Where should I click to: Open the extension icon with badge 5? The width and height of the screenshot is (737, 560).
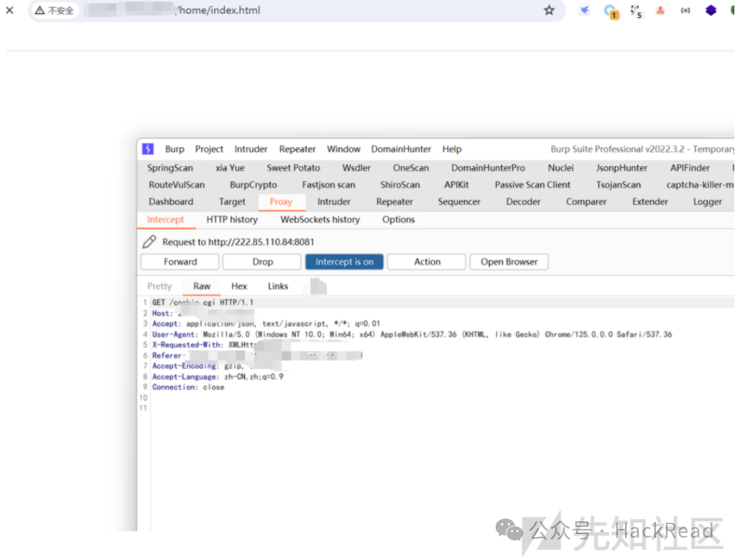[636, 11]
